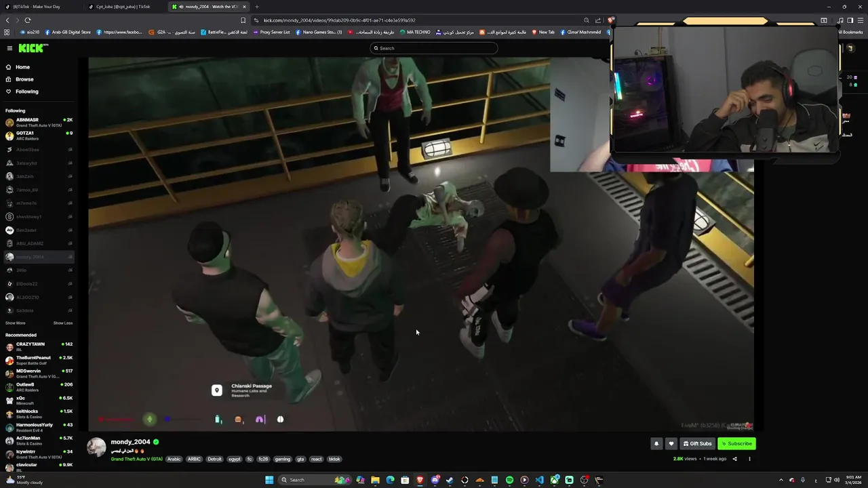This screenshot has width=868, height=488.
Task: Open recommended channel xQc
Action: [x=39, y=400]
